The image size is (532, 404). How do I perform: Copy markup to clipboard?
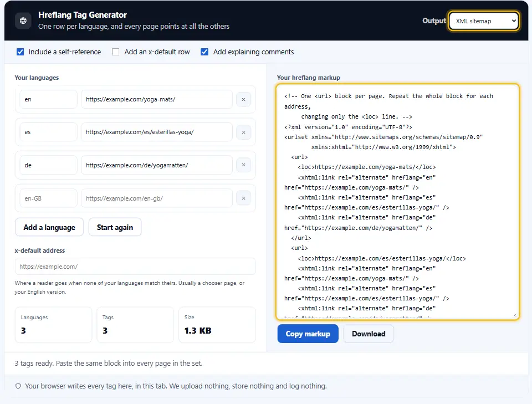308,334
